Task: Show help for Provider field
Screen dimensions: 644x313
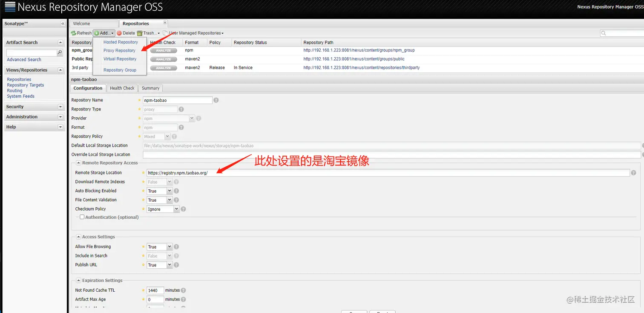Action: click(x=198, y=118)
